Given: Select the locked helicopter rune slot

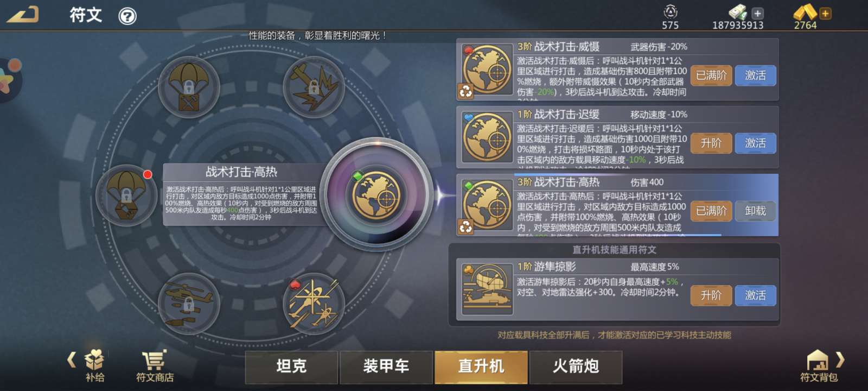Looking at the screenshot, I should 189,304.
